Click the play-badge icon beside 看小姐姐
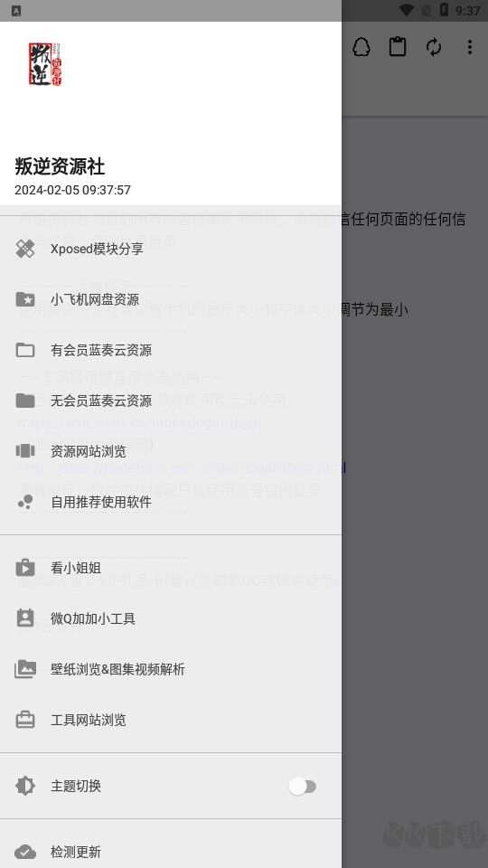 25,568
